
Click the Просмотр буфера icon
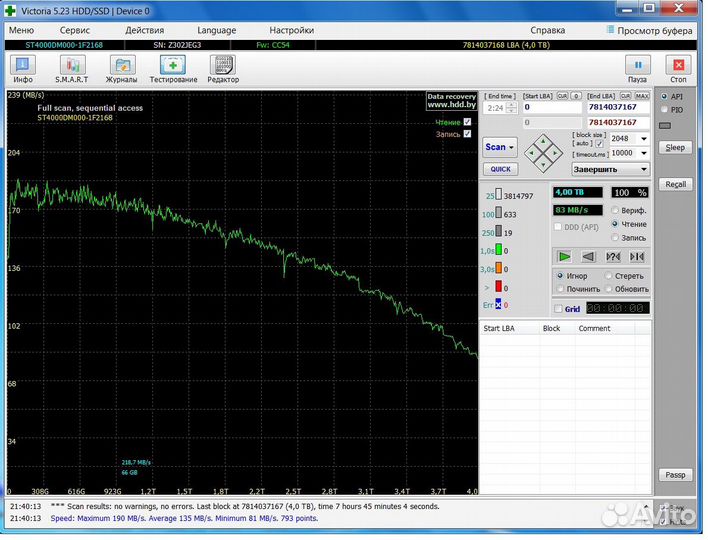click(610, 30)
